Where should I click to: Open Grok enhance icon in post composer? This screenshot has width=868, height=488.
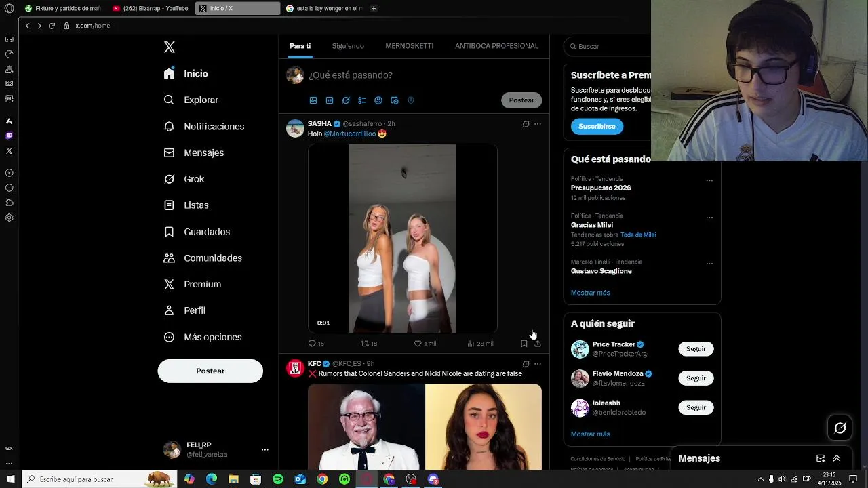(346, 100)
